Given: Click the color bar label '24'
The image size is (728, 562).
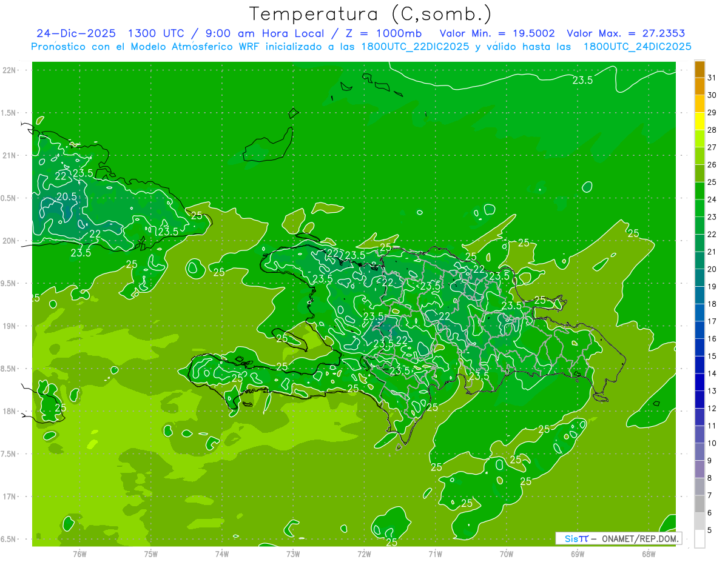Looking at the screenshot, I should [x=712, y=199].
